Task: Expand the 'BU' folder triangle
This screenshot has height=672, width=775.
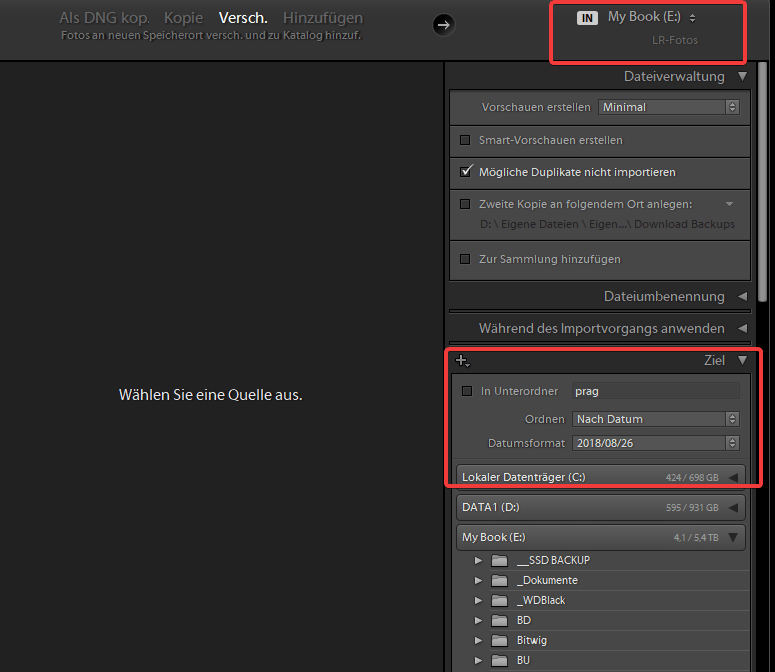Action: tap(478, 660)
